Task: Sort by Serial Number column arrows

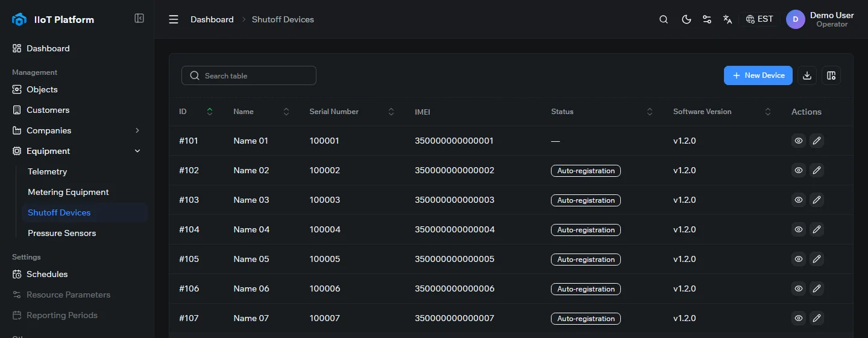Action: [391, 112]
